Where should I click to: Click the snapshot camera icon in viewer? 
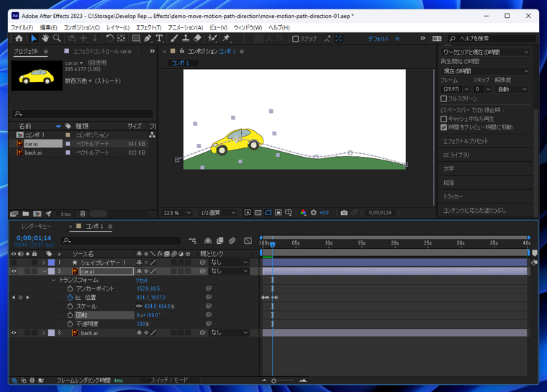[x=344, y=213]
